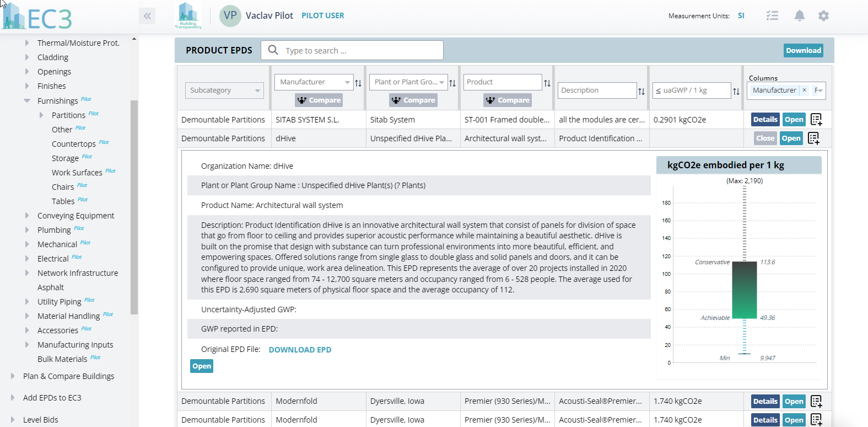
Task: Add dHive row to list icon
Action: coord(813,138)
